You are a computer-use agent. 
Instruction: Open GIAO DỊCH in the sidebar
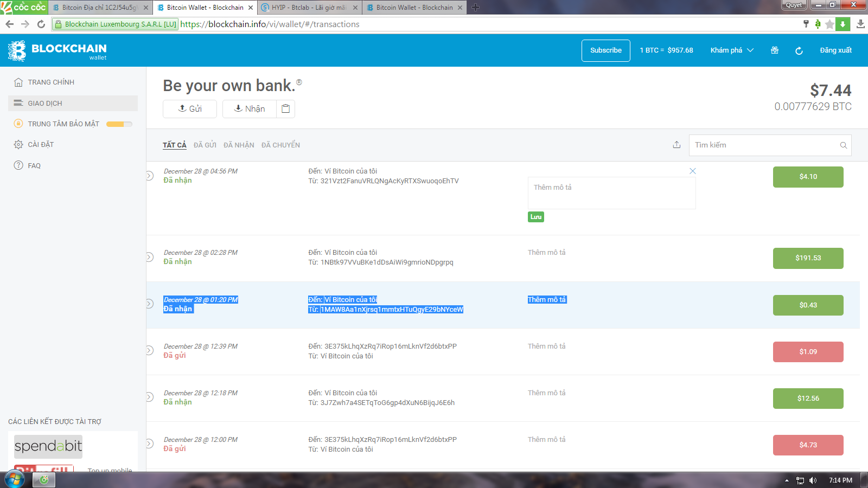point(73,103)
